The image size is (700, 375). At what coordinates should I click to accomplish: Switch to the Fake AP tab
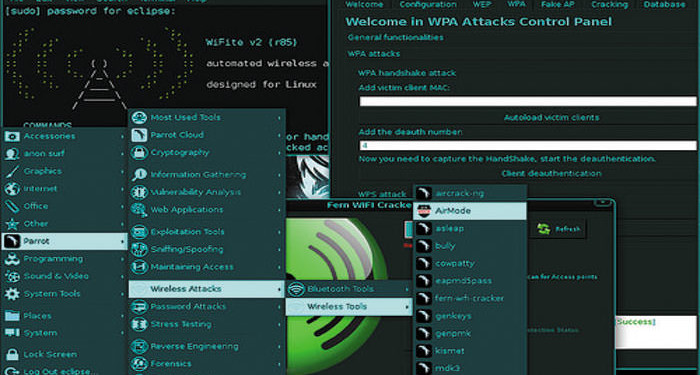(x=558, y=4)
